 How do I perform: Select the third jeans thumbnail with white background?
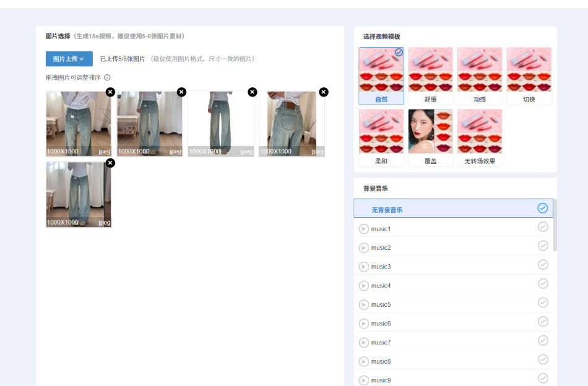point(220,124)
